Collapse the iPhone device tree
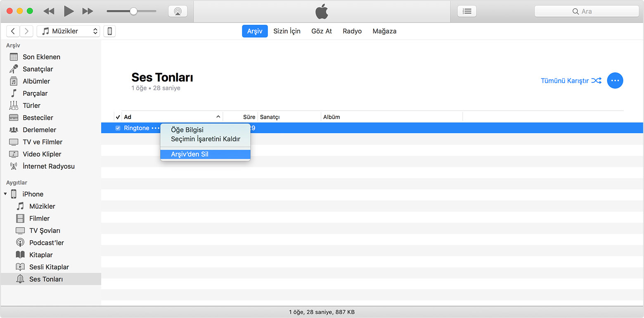Screen dimensions: 644x318 click(x=5, y=194)
